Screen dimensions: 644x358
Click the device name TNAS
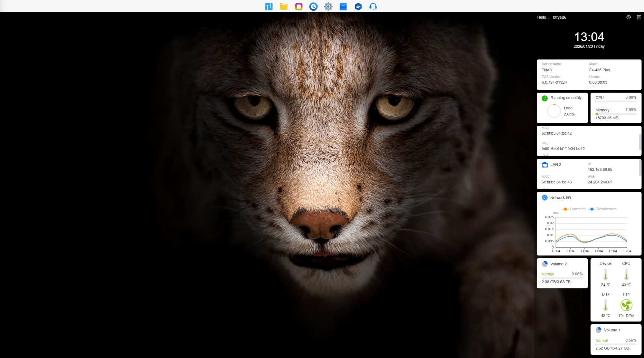pyautogui.click(x=547, y=70)
